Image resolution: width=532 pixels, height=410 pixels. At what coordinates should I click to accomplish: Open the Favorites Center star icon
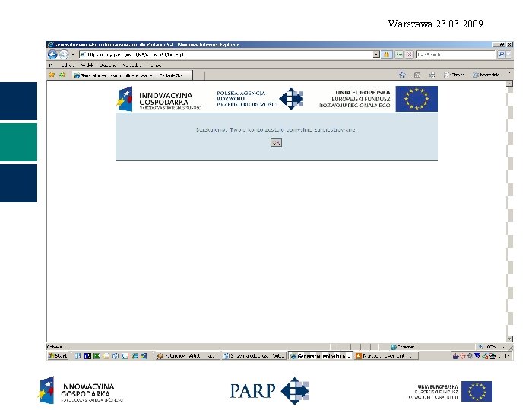pos(52,75)
